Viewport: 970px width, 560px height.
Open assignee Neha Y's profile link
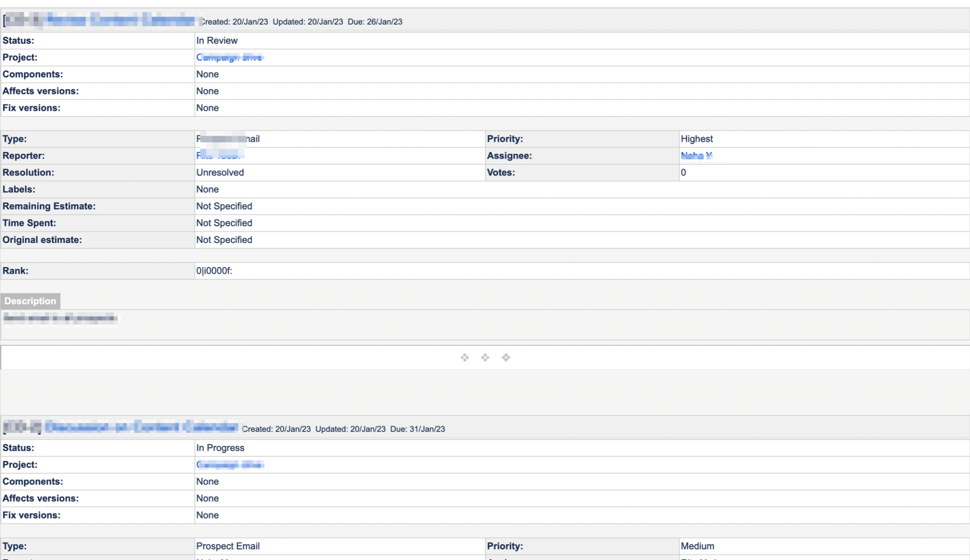[696, 155]
